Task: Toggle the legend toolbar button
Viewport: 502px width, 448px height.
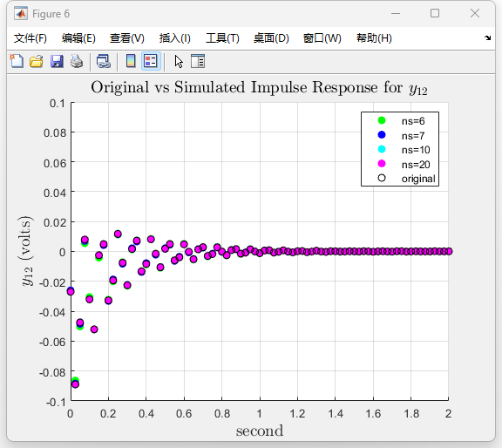Action: point(151,61)
